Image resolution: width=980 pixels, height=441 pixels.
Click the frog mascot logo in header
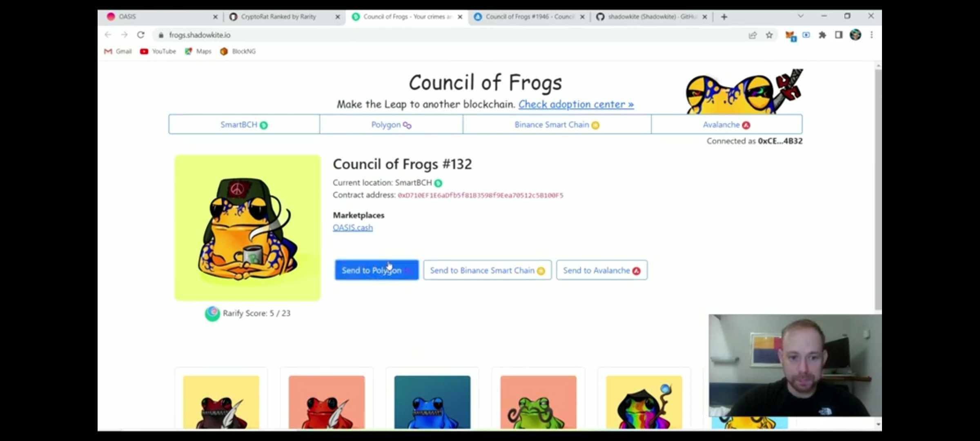click(744, 91)
